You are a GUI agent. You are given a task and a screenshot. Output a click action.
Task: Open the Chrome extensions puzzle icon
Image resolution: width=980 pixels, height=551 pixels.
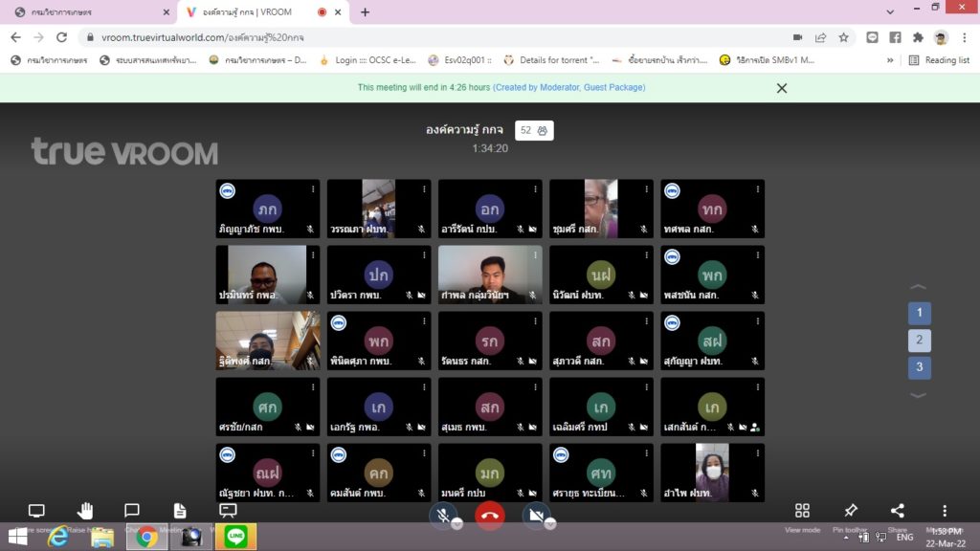pos(918,37)
